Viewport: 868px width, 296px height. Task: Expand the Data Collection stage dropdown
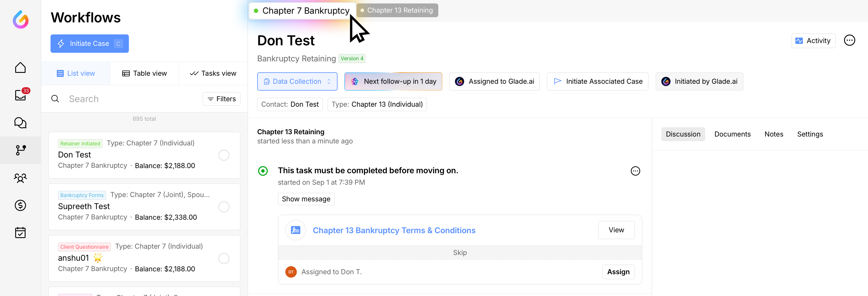(x=297, y=81)
